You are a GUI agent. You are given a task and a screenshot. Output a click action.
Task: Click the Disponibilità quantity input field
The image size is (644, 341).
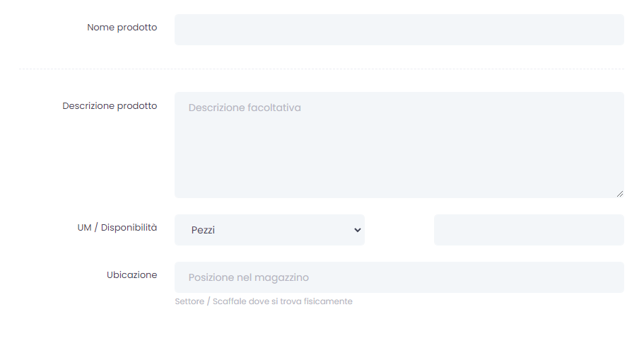point(529,230)
